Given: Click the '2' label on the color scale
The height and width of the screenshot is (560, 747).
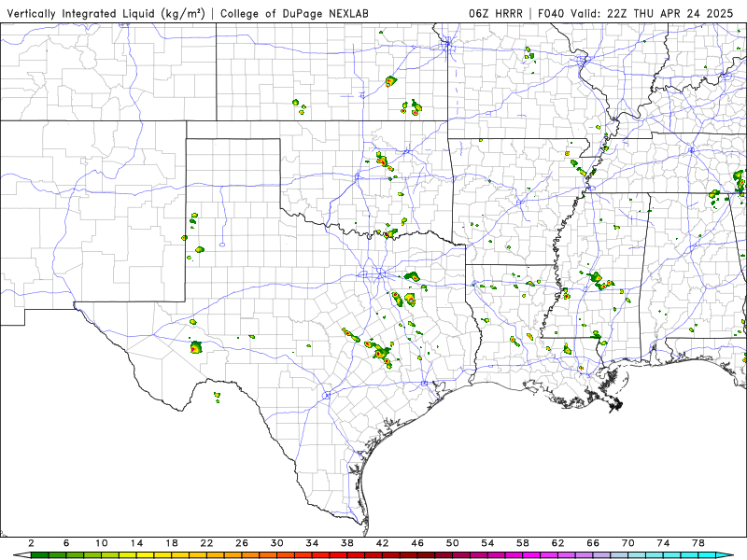Looking at the screenshot, I should coord(31,543).
